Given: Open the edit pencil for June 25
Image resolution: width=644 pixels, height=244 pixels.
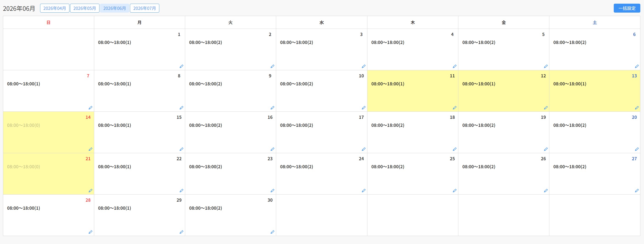Looking at the screenshot, I should (454, 191).
